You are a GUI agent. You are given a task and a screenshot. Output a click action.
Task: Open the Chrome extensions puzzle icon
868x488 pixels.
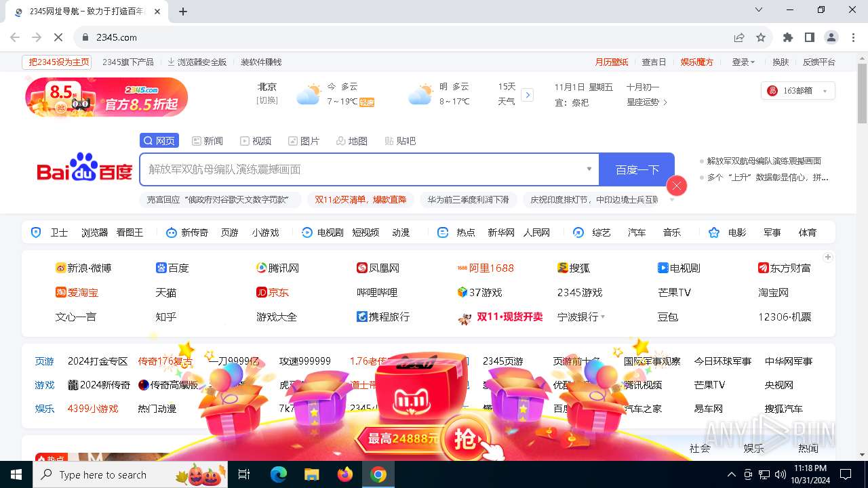[788, 37]
